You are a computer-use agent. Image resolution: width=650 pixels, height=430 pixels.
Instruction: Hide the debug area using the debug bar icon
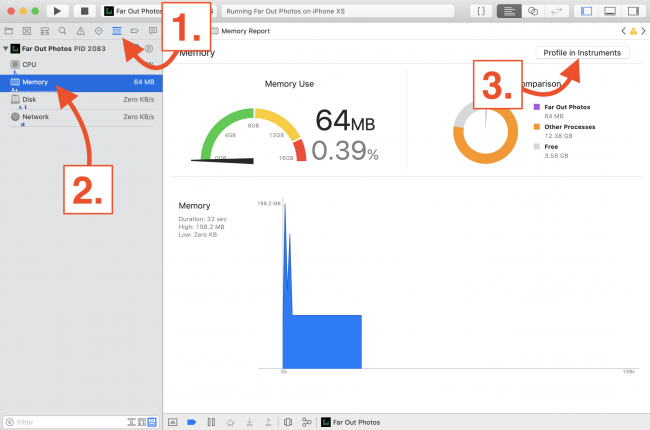pyautogui.click(x=172, y=422)
